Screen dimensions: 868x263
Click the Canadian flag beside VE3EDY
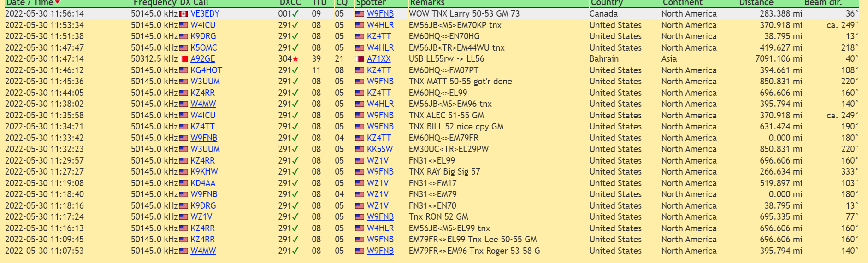183,14
